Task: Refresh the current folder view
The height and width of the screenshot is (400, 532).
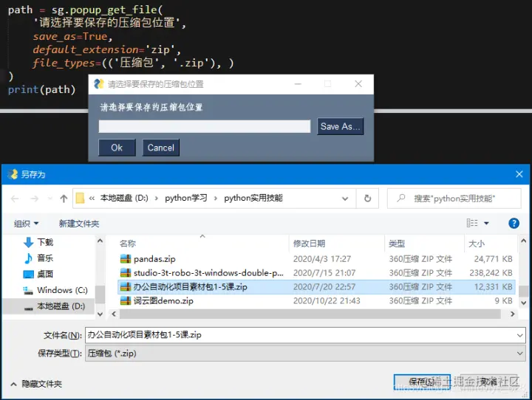Action: tap(367, 199)
